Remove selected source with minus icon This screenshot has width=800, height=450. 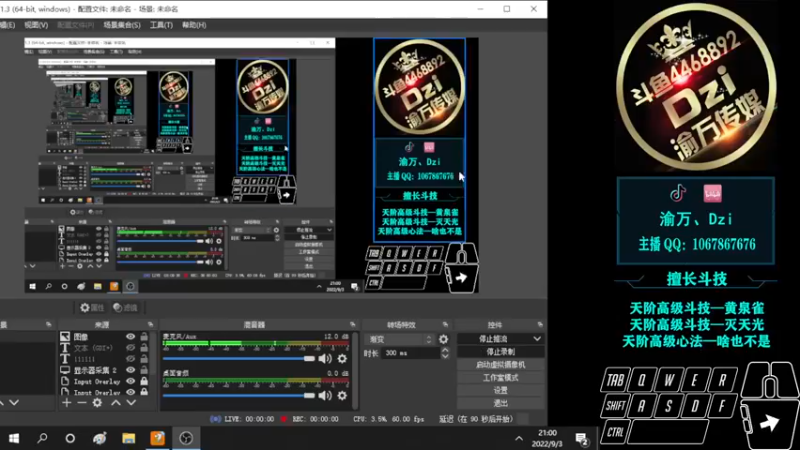point(82,403)
